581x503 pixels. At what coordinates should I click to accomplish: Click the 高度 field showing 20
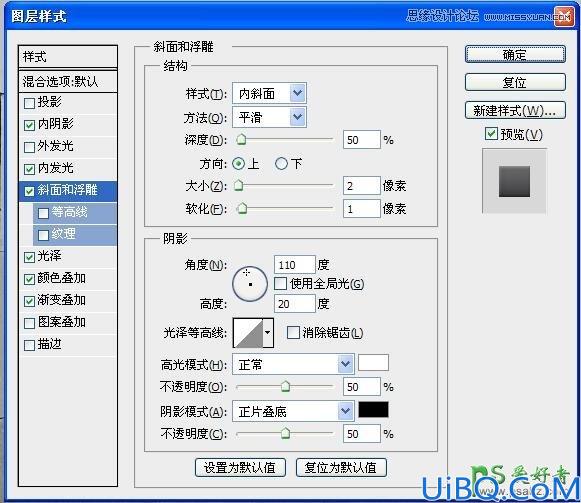295,304
